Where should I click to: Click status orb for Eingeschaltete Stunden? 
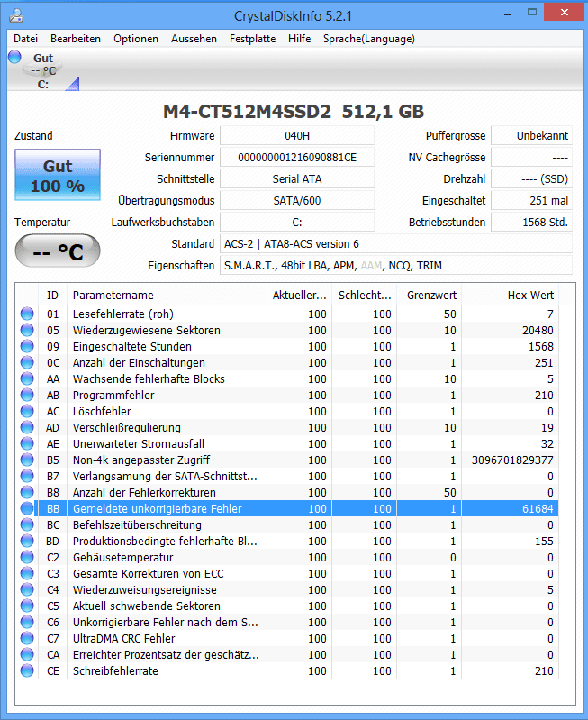click(27, 346)
